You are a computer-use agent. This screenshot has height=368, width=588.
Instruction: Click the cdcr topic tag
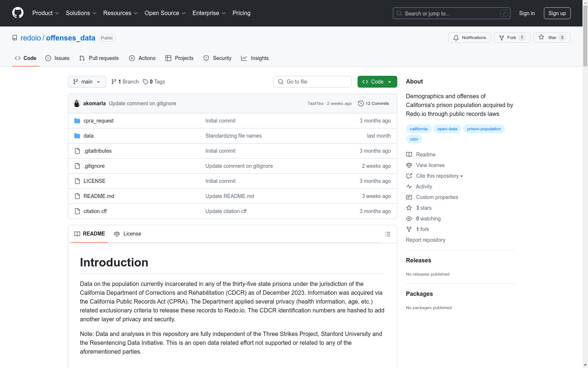pos(414,139)
